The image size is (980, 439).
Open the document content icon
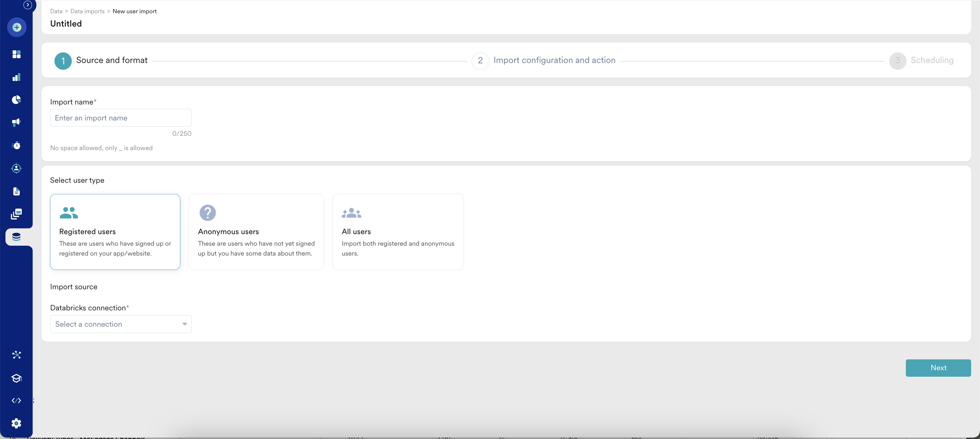coord(16,191)
